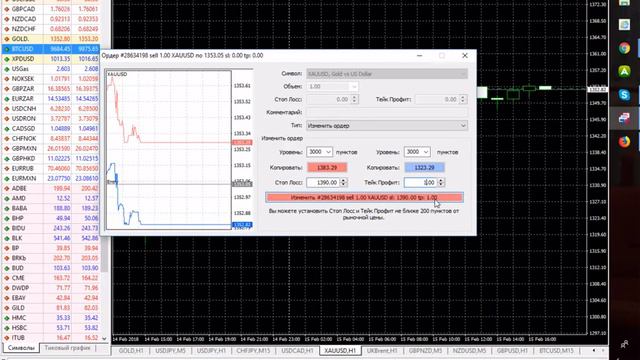Viewport: 640px width, 360px height.
Task: Select the BIDU row in Market Watch
Action: 51,228
